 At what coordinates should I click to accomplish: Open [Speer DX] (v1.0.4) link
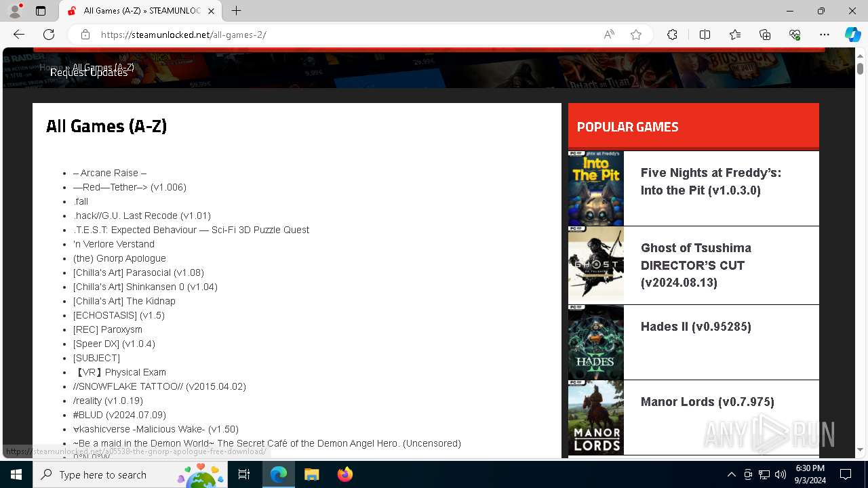[x=114, y=344]
